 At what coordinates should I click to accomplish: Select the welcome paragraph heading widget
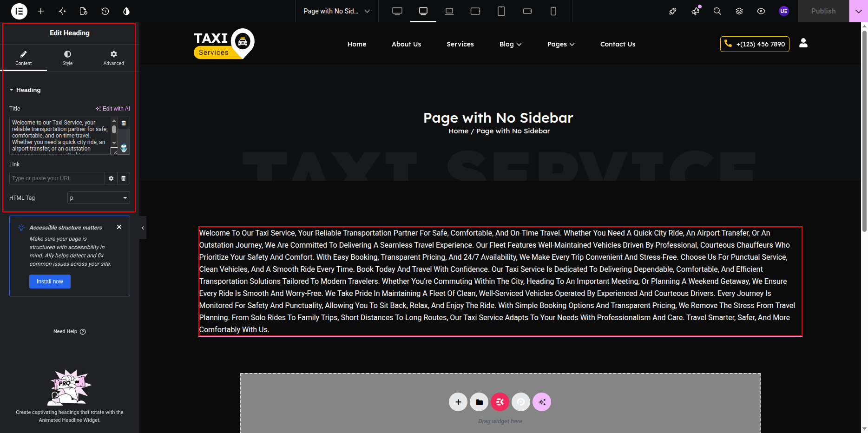tap(500, 282)
